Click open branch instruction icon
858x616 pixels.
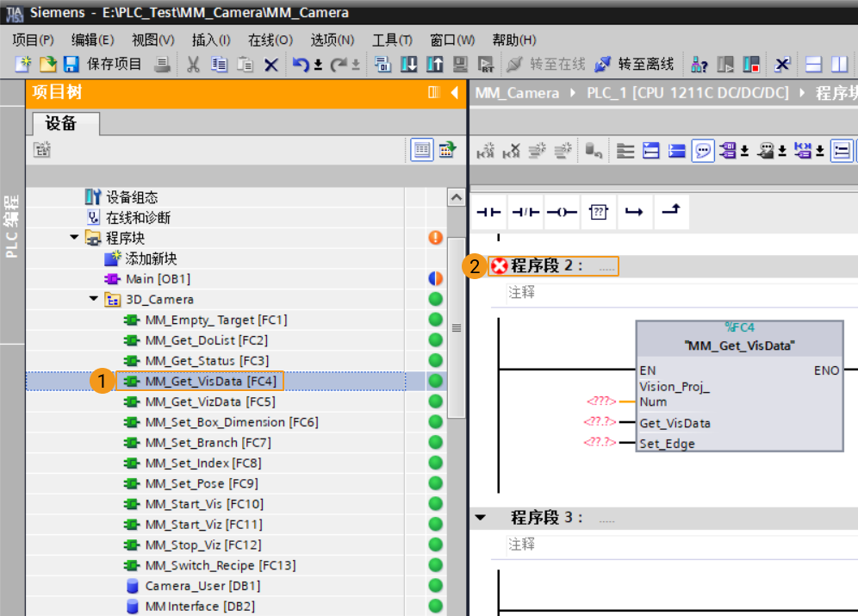634,212
